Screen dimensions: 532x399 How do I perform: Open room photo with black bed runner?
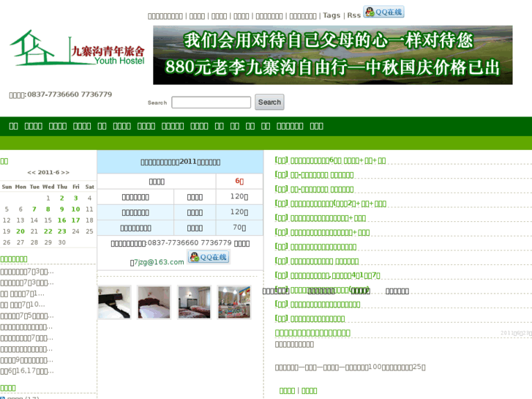click(x=114, y=302)
